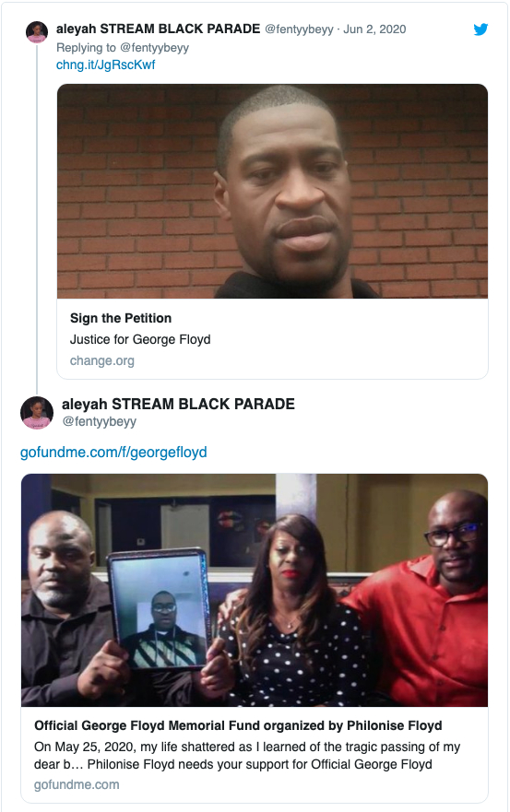
Task: Click the 'Justice for George Floyd' description
Action: click(x=140, y=339)
